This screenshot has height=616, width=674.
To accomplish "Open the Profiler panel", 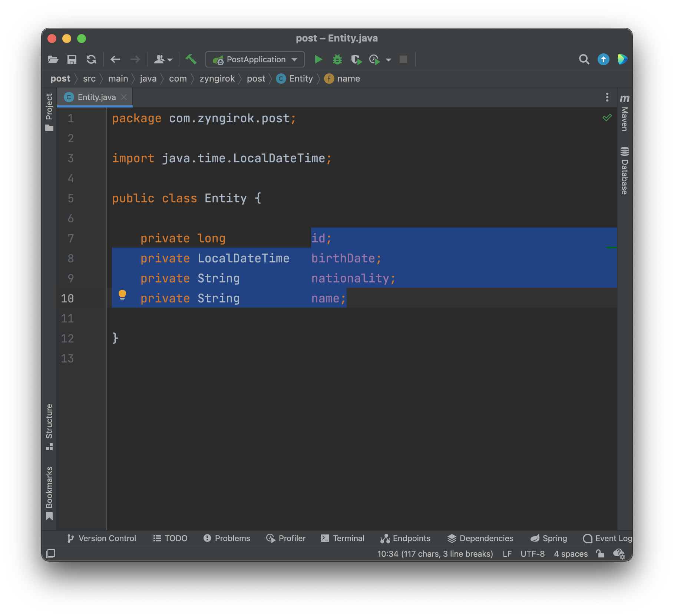I will (286, 538).
